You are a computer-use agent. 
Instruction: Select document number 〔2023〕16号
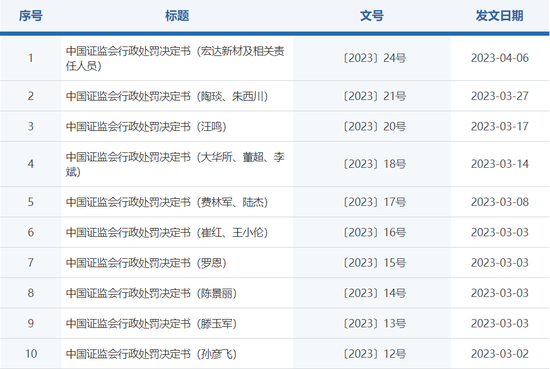[x=375, y=233]
